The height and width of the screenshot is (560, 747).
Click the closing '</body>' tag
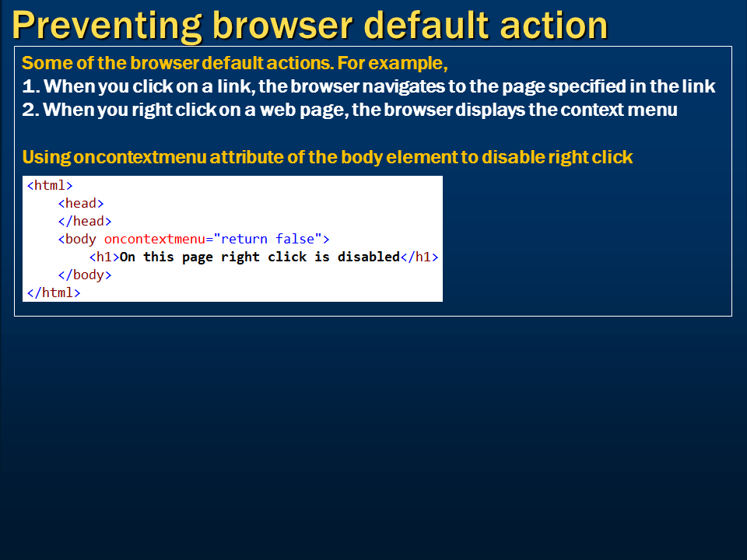coord(86,275)
